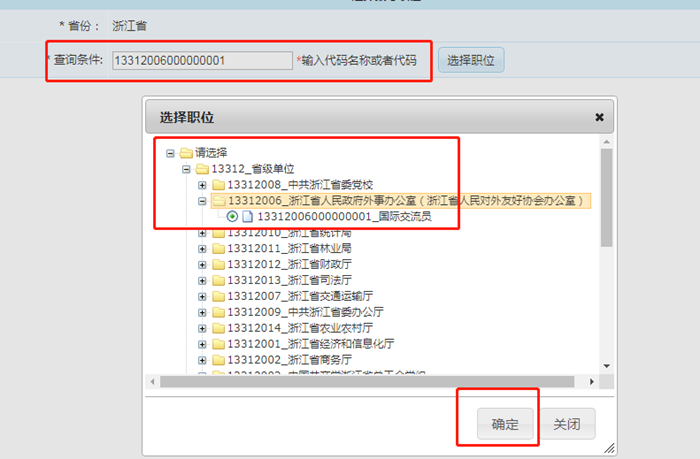Select 请选择 tree label
The image size is (700, 459).
pos(211,153)
